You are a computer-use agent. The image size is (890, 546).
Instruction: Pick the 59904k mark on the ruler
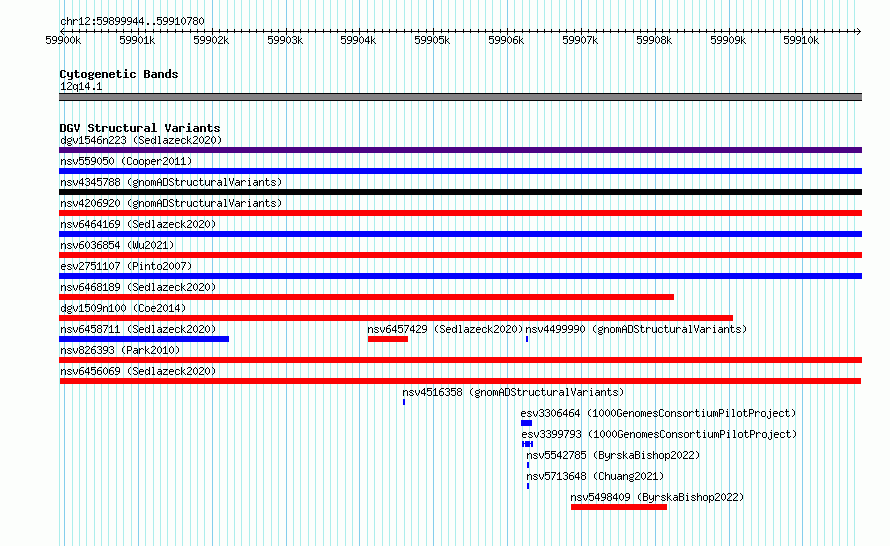click(358, 41)
